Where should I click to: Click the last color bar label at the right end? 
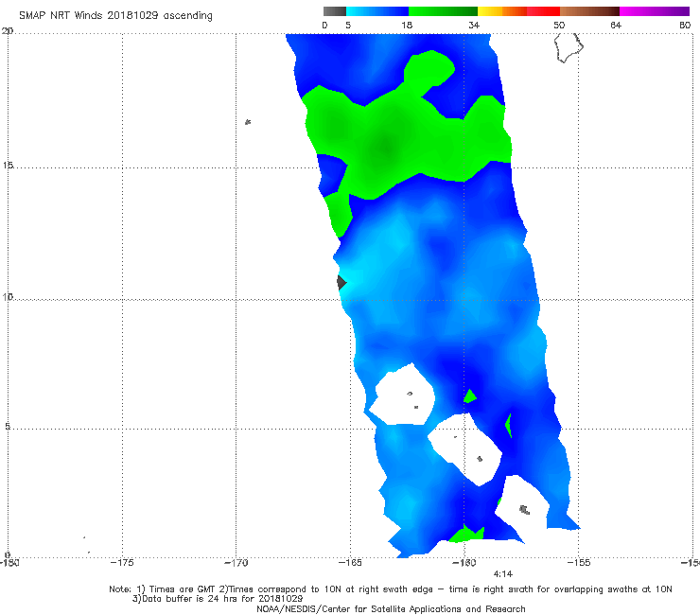(685, 25)
